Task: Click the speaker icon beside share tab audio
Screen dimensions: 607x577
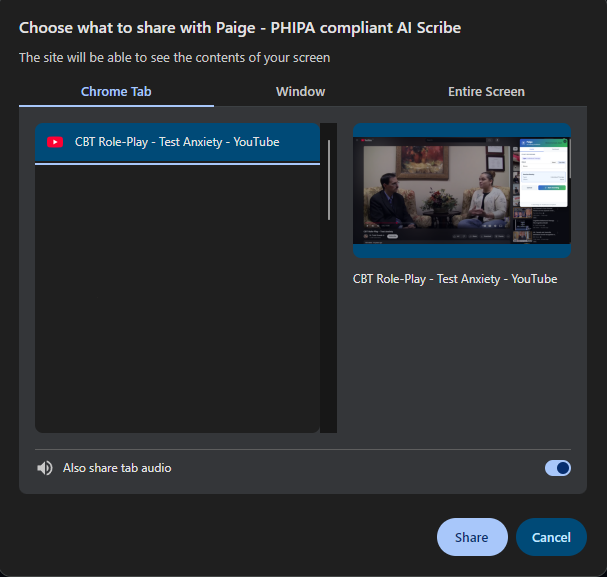Action: coord(44,468)
